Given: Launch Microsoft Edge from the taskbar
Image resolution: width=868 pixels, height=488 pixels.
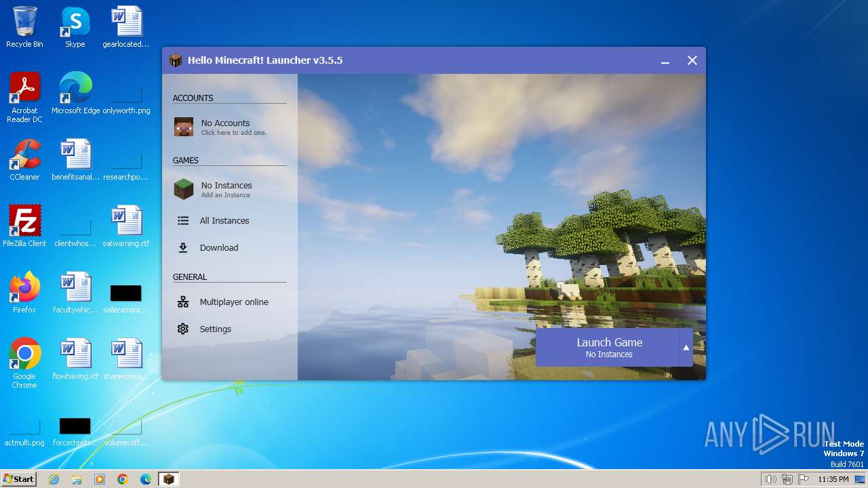Looking at the screenshot, I should coord(146,479).
